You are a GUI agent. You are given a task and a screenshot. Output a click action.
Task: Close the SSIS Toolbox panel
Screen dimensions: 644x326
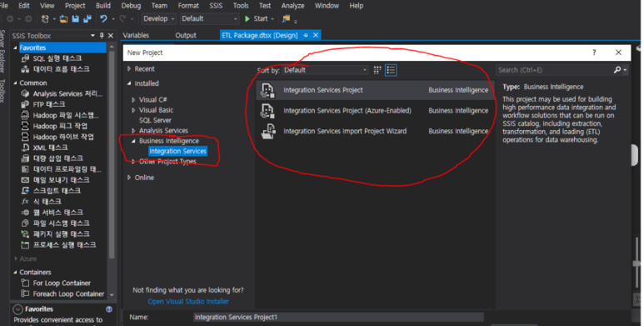(111, 36)
